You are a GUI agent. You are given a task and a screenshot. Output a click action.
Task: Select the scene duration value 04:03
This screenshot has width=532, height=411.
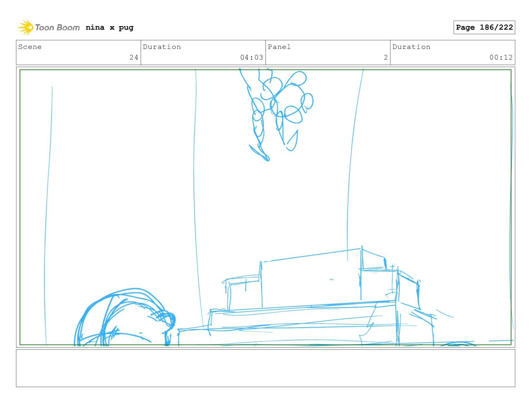point(251,57)
